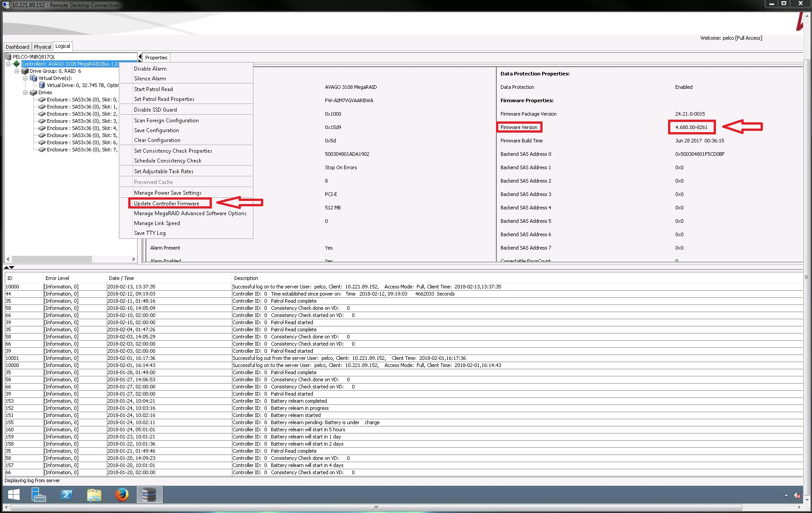Click the Slot 3 enclosure drive icon

[42, 121]
